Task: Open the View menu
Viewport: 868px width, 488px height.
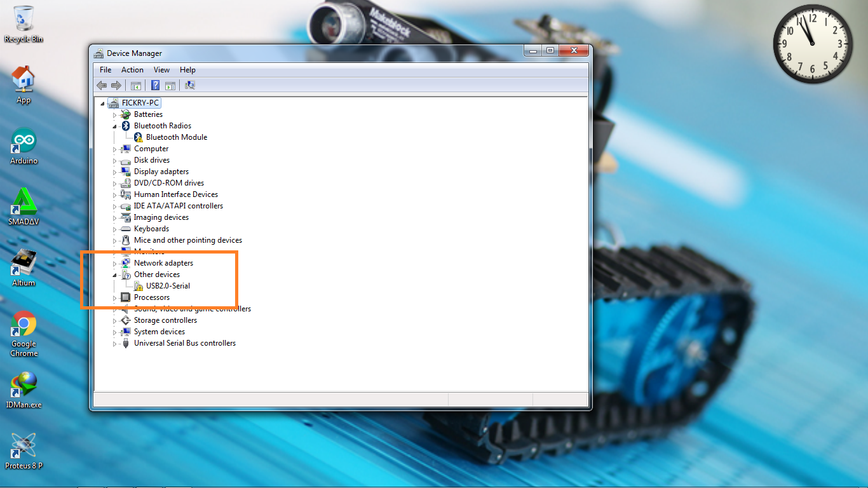Action: (x=161, y=69)
